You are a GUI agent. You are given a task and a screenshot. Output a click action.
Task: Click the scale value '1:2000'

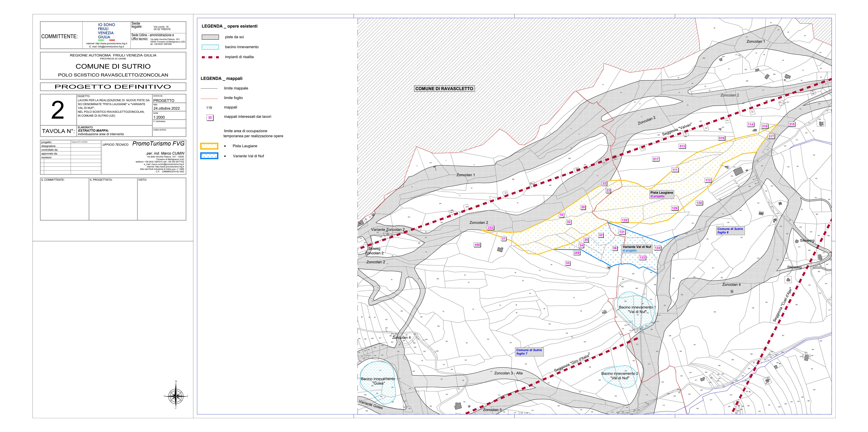(x=159, y=118)
